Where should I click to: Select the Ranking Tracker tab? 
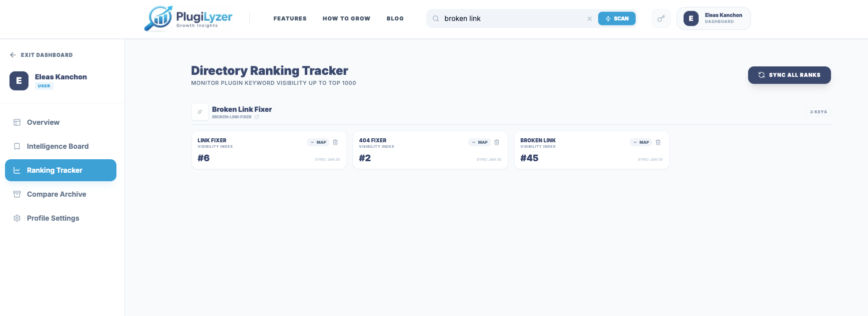[x=60, y=170]
